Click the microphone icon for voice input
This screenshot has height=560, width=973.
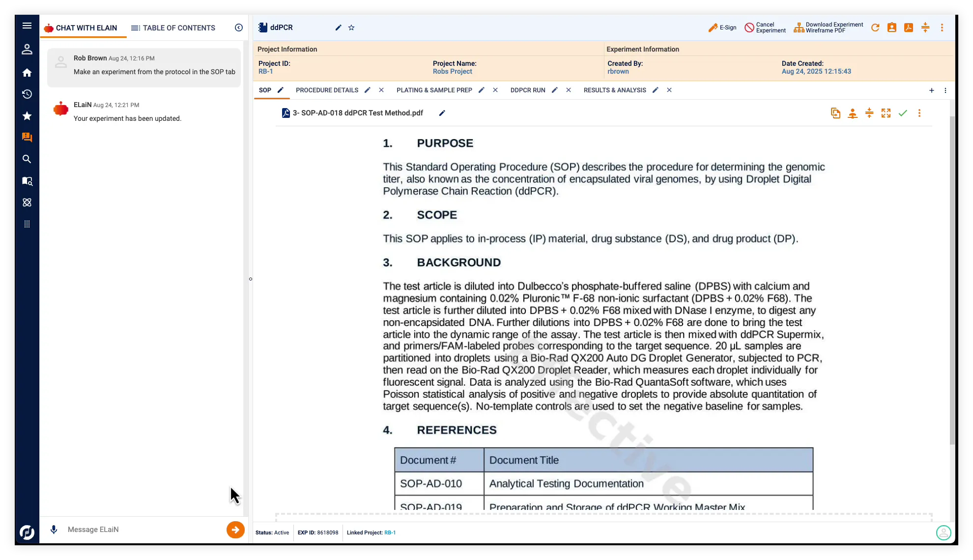[54, 530]
